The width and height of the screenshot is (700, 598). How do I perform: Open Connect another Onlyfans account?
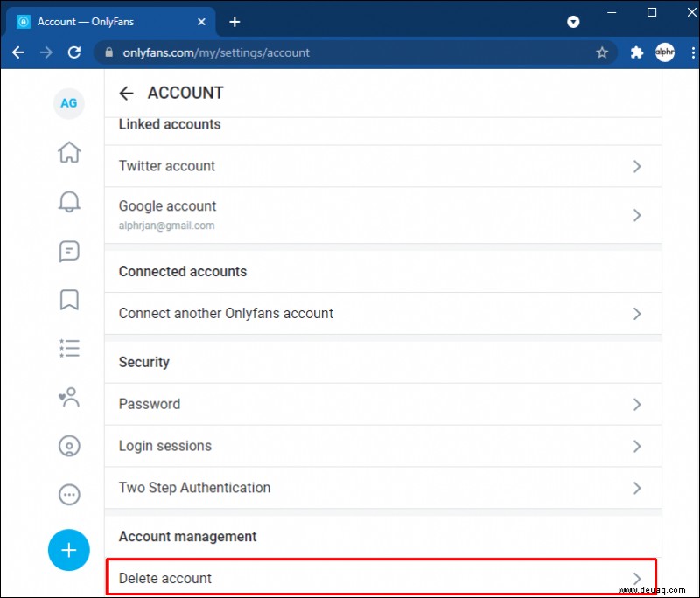click(x=383, y=314)
